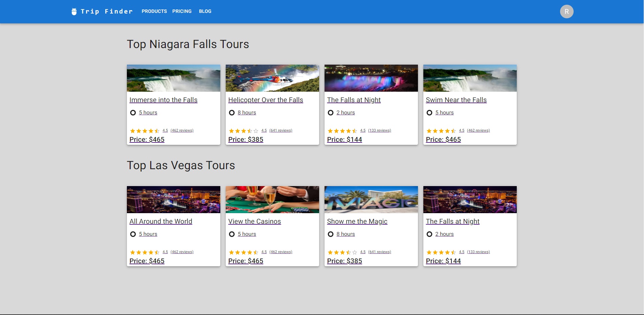The height and width of the screenshot is (315, 644).
Task: Click duration circle icon on Show me the Magic
Action: pyautogui.click(x=331, y=234)
